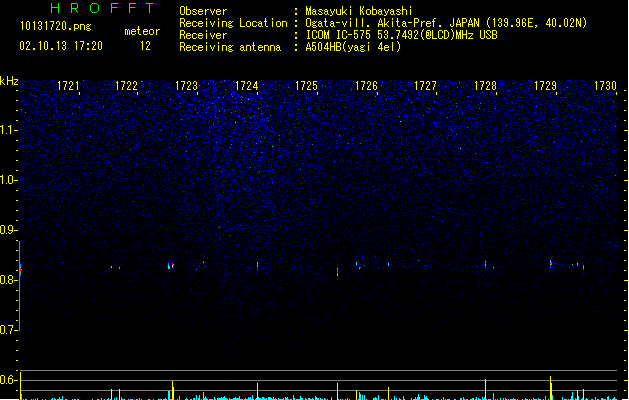Click the 1723 time marker
This screenshot has height=400, width=629.
(187, 86)
